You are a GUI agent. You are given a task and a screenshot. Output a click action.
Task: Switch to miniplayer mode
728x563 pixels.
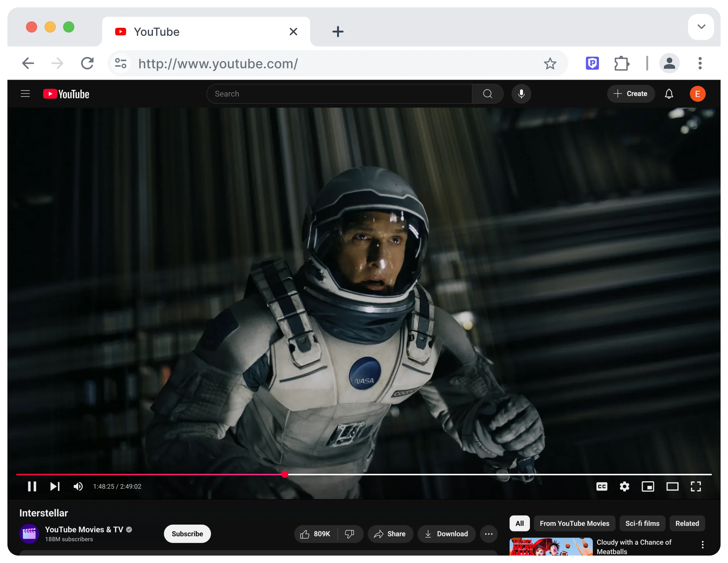point(648,487)
